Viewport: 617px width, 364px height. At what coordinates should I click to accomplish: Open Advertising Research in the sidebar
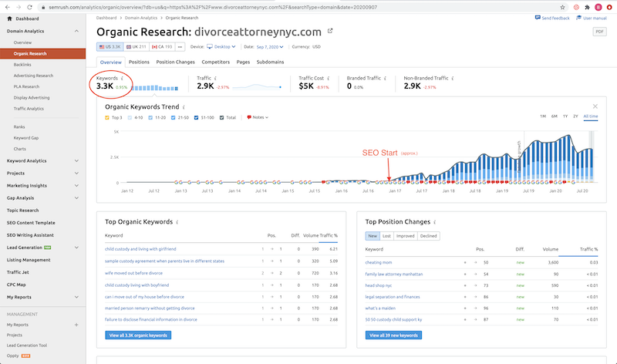[x=33, y=76]
